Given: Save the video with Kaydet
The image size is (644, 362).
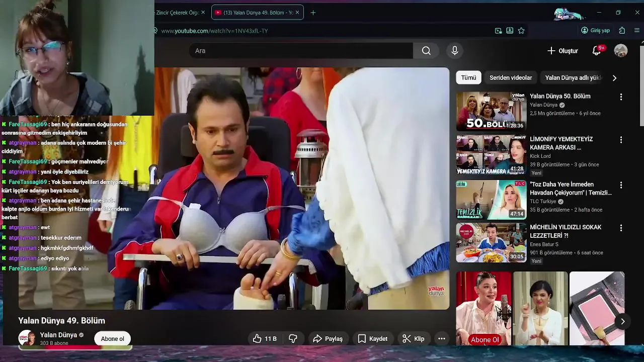Looking at the screenshot, I should 372,339.
